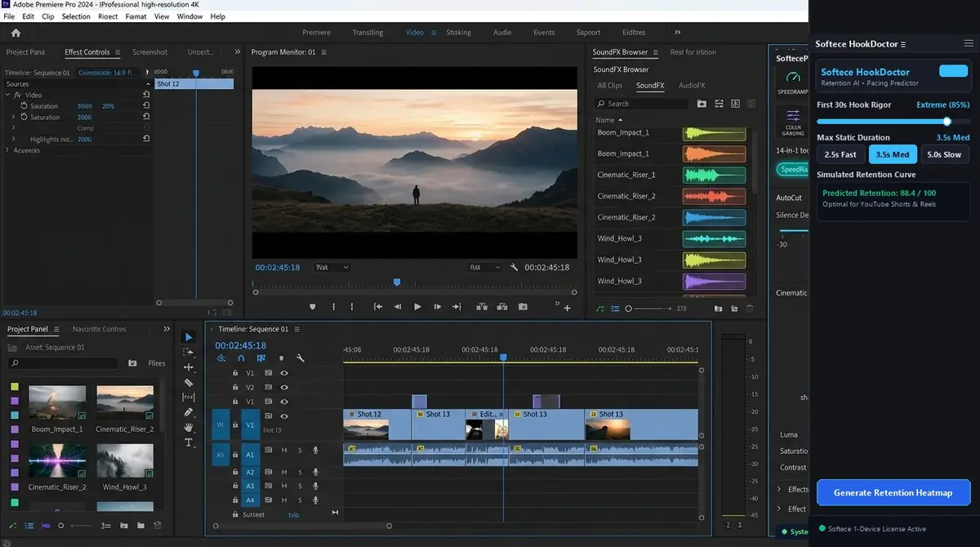Click the SpeedRamp gauge icon
The image size is (980, 547).
point(793,78)
